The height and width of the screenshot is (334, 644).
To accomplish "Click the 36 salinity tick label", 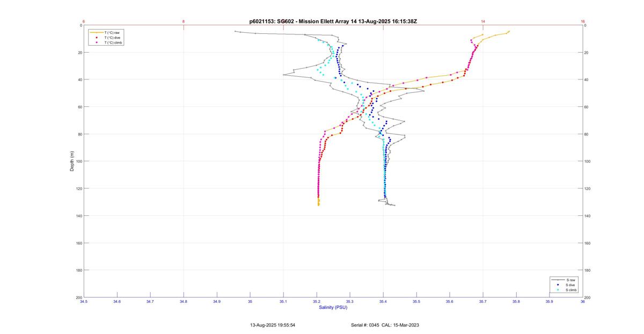I will (583, 302).
